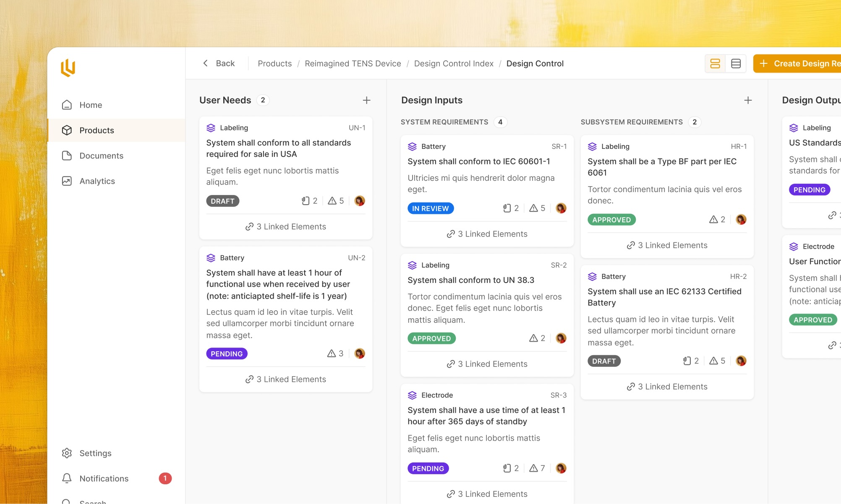This screenshot has width=841, height=504.
Task: Click the Back chevron arrow
Action: (206, 63)
